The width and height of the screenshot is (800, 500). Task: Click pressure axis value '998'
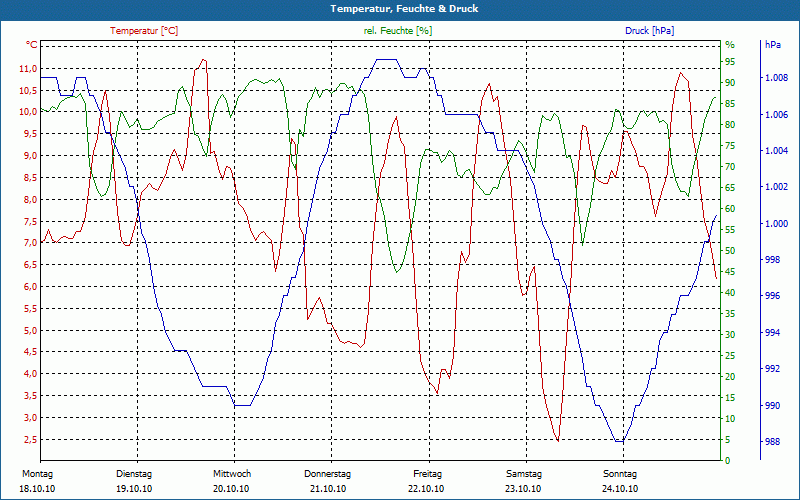(x=773, y=260)
